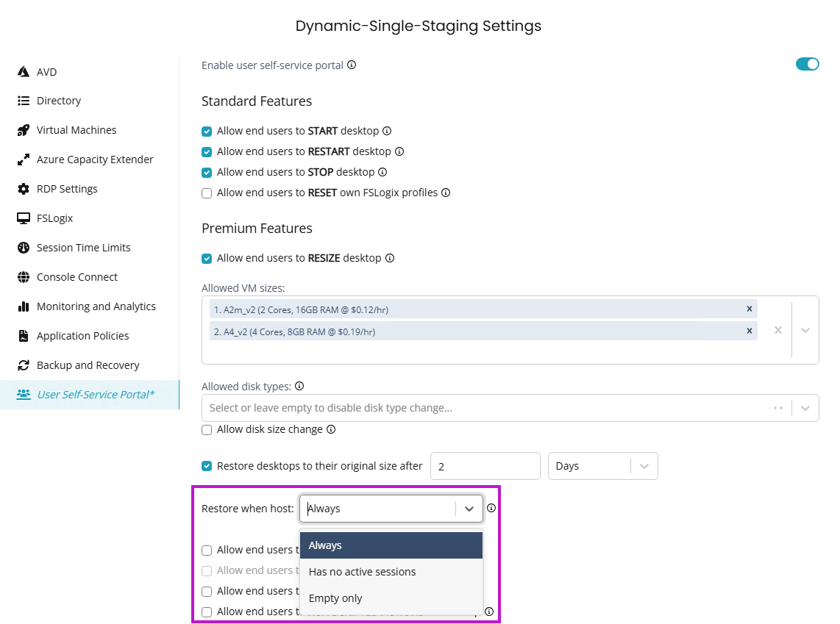Viewport: 840px width, 624px height.
Task: Enable Allow disk size change checkbox
Action: [207, 430]
